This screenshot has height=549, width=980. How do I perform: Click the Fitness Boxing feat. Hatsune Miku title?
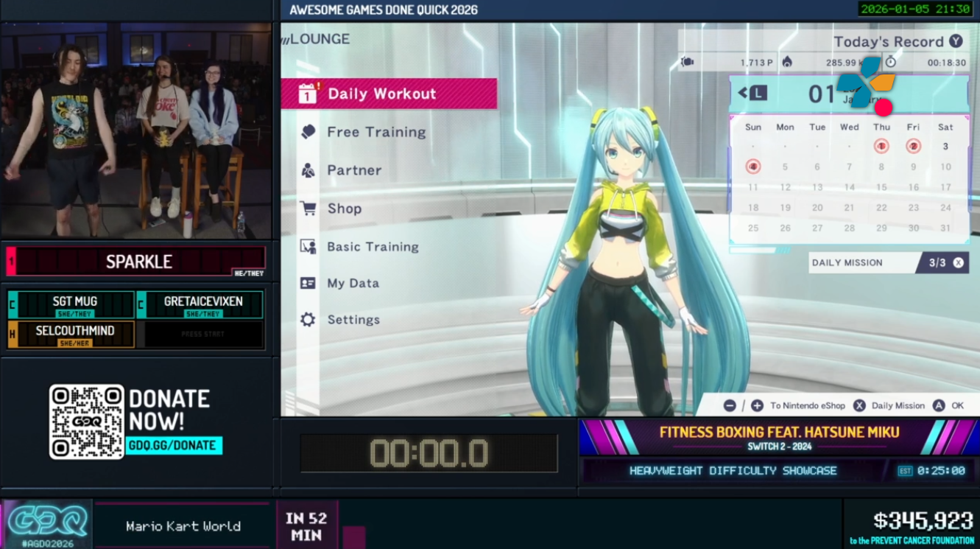(x=780, y=432)
